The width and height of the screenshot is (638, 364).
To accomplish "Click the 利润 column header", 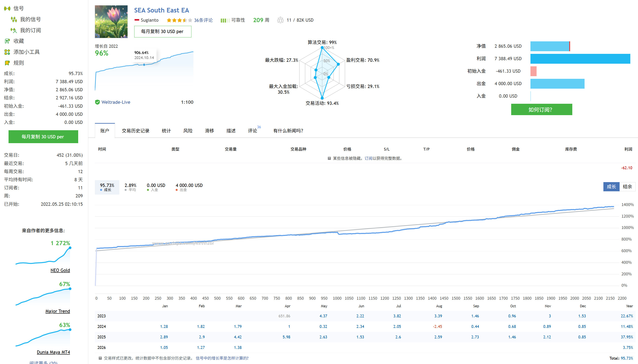I will (x=628, y=149).
